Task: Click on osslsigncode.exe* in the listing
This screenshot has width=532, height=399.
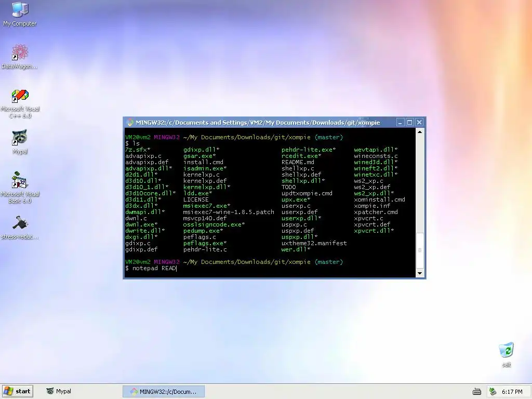Action: (x=214, y=224)
